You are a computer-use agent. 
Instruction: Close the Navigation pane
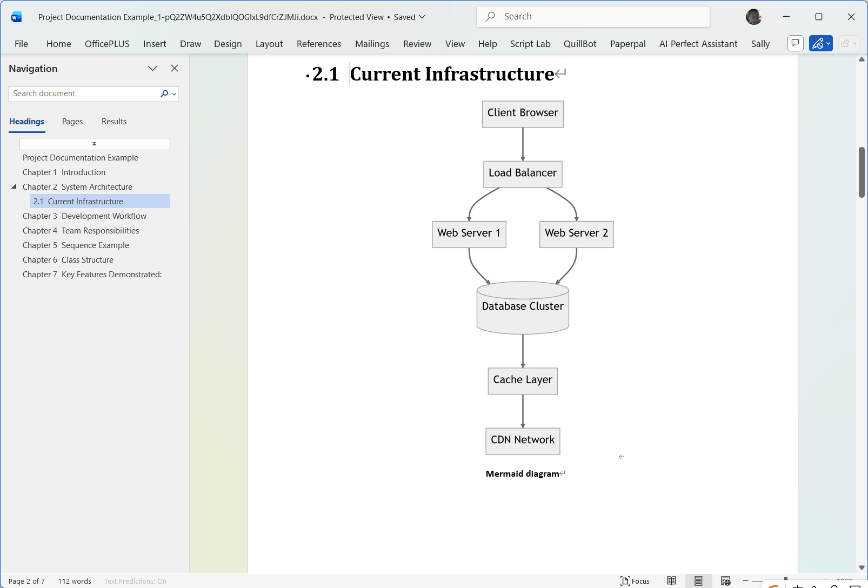[x=174, y=68]
